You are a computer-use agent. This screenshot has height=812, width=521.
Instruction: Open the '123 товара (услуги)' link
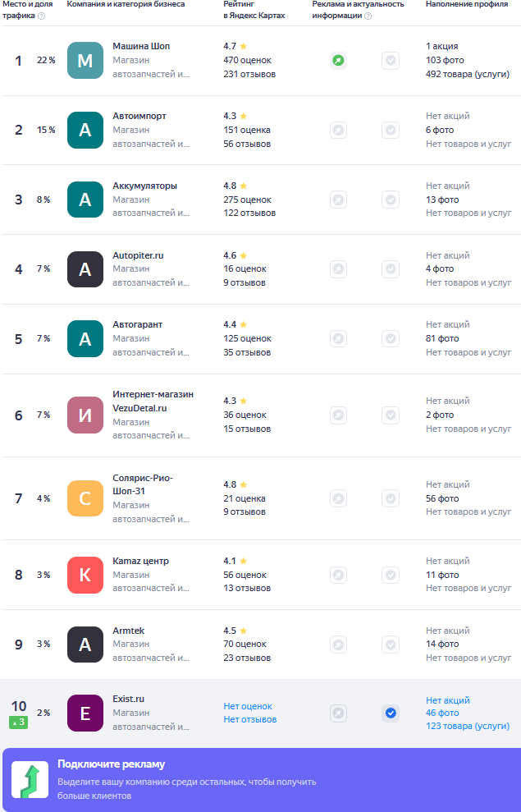click(468, 726)
